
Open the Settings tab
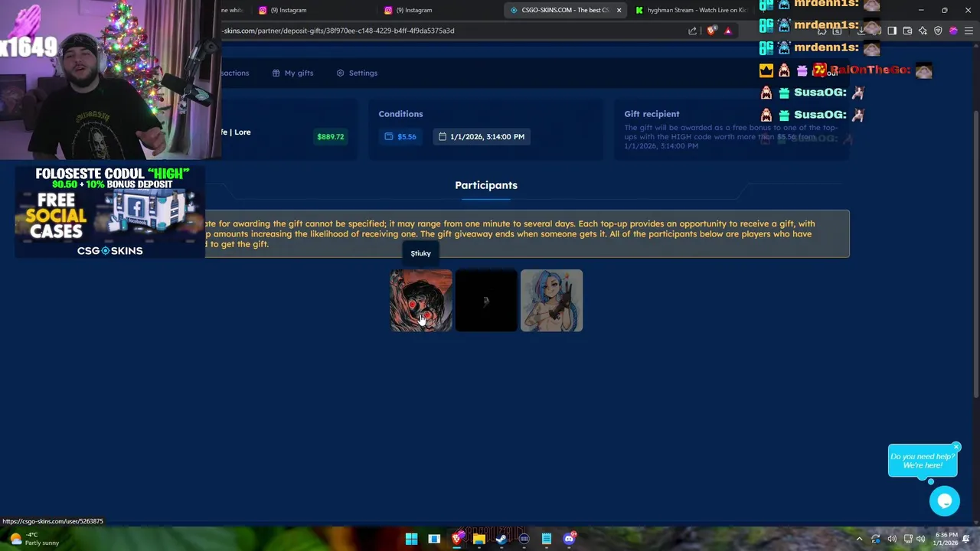(357, 73)
